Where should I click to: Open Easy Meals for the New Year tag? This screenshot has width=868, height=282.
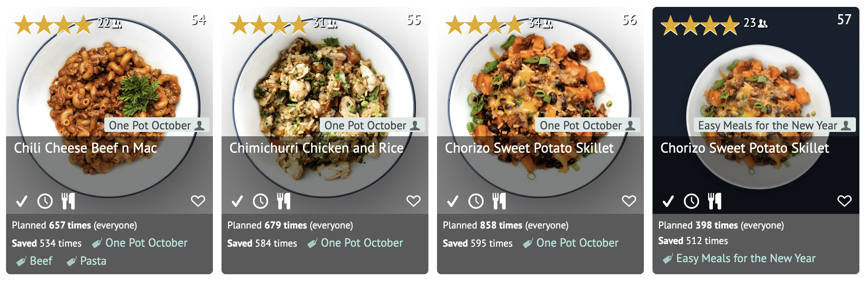tap(745, 258)
